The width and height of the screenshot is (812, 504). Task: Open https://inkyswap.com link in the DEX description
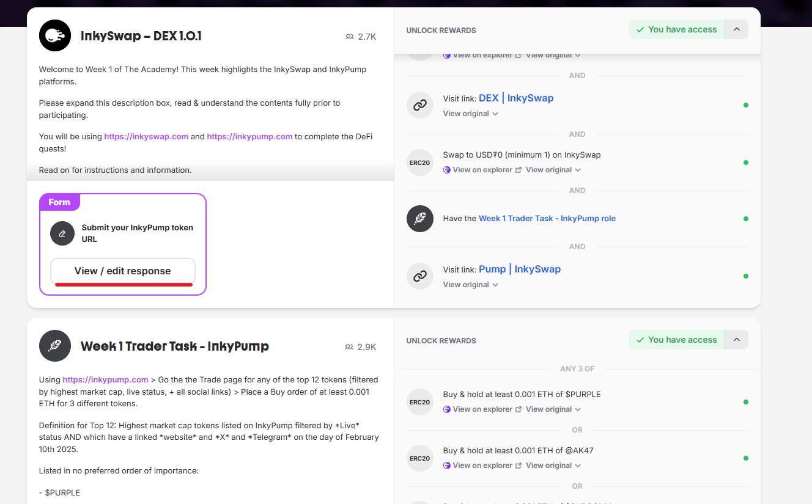click(146, 136)
